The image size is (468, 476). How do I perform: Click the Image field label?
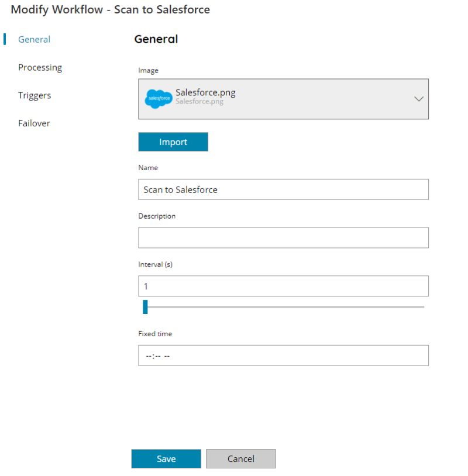[146, 70]
